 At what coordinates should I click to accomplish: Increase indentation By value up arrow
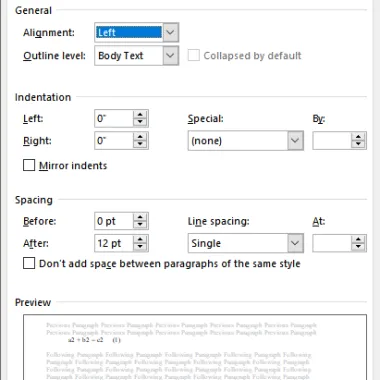pos(358,137)
